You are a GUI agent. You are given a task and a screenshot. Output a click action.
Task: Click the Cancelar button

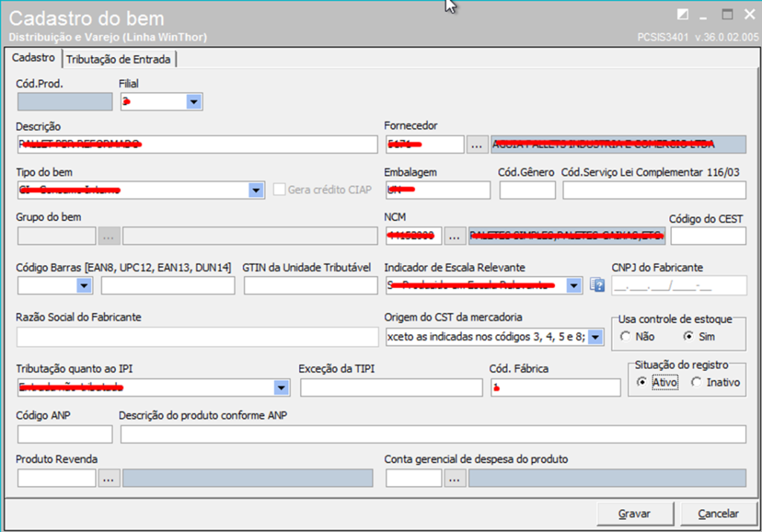pos(718,513)
